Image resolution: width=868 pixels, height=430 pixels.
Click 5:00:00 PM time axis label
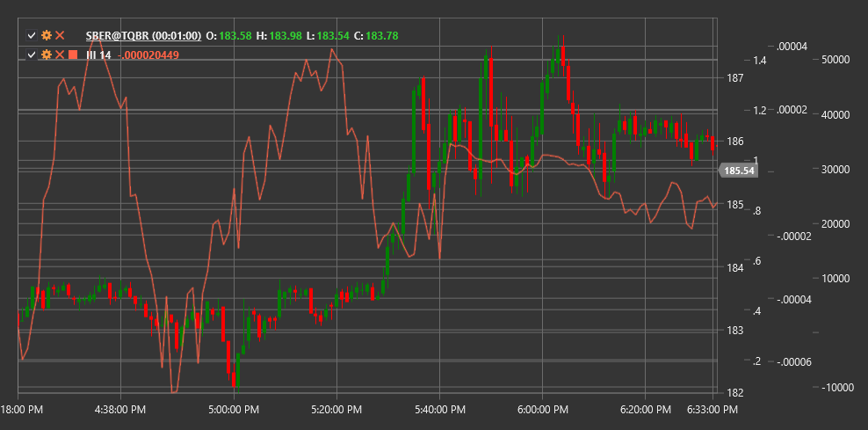click(234, 410)
